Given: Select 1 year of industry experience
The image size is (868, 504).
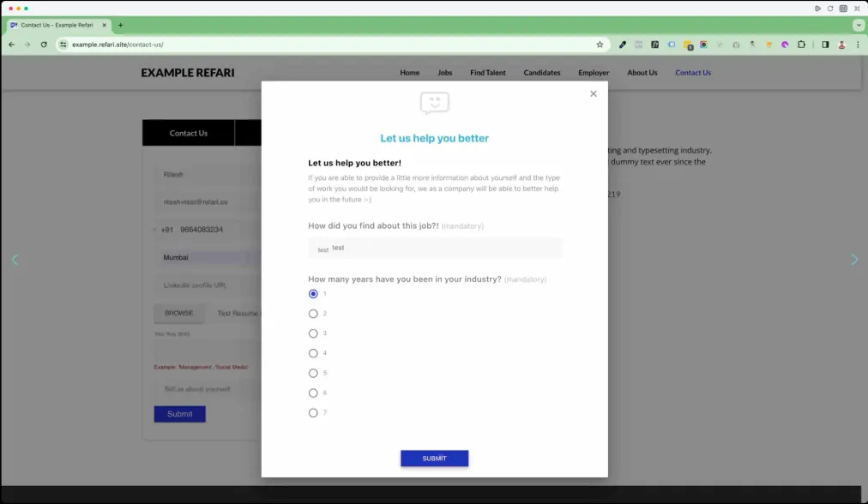Looking at the screenshot, I should 313,294.
